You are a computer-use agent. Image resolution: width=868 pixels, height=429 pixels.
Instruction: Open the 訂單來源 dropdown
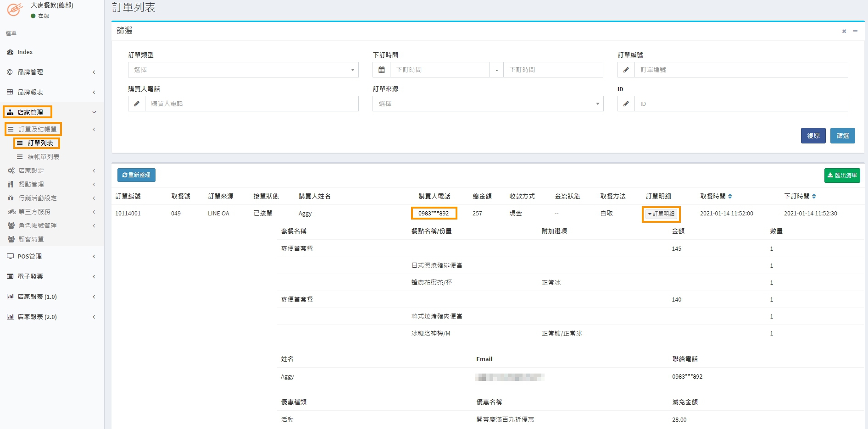tap(488, 104)
